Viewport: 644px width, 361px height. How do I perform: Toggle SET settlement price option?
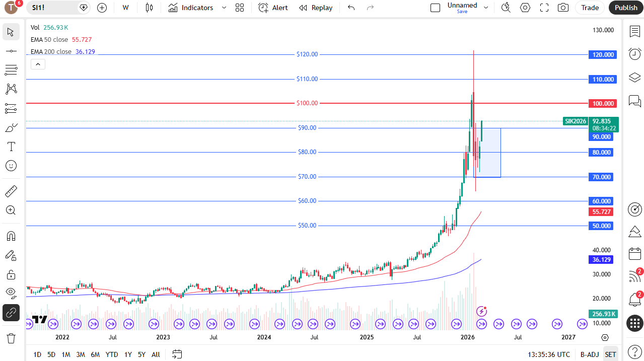click(610, 354)
